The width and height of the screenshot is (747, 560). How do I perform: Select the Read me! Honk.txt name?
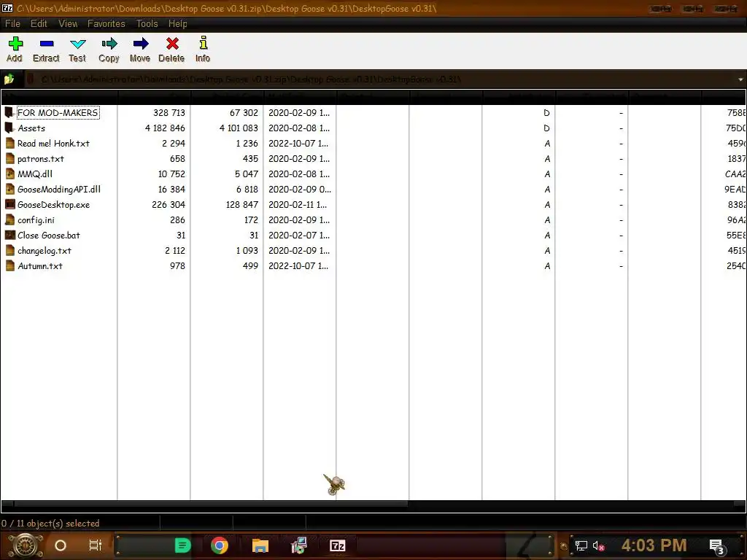coord(53,144)
